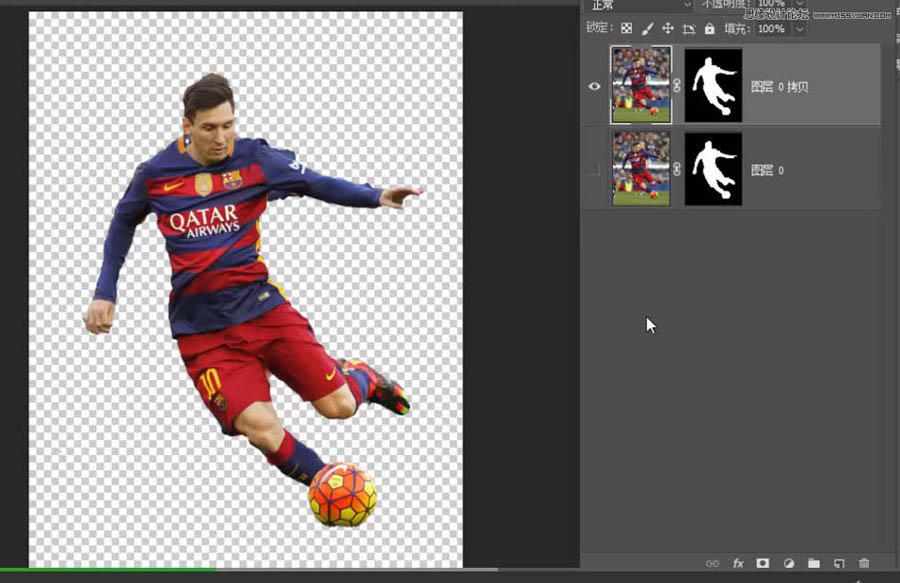Screen dimensions: 900x583
Task: Delete layer using trash icon
Action: pos(864,564)
